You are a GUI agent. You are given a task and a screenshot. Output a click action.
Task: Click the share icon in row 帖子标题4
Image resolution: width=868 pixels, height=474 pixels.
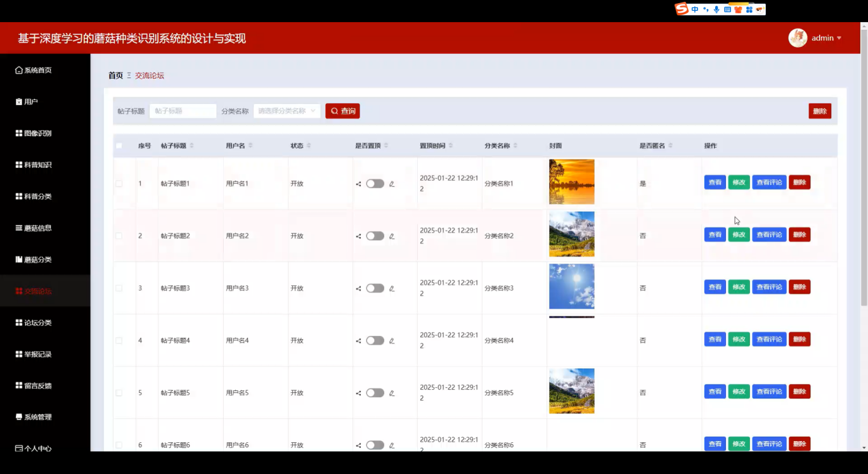tap(359, 340)
